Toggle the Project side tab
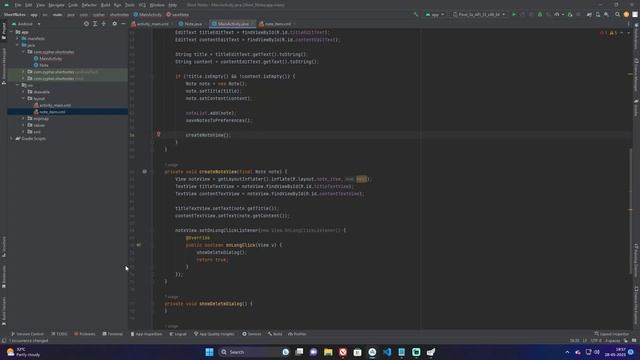 [4, 31]
